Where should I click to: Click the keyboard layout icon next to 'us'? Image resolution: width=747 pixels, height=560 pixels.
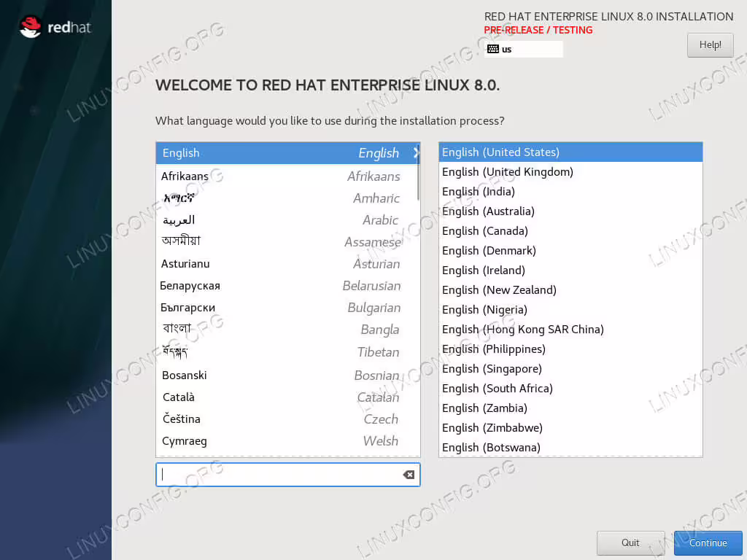click(493, 49)
